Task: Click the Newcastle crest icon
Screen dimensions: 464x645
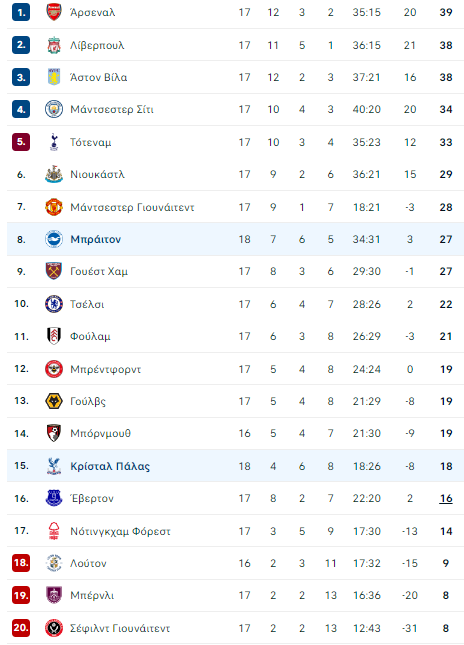Action: pyautogui.click(x=54, y=174)
